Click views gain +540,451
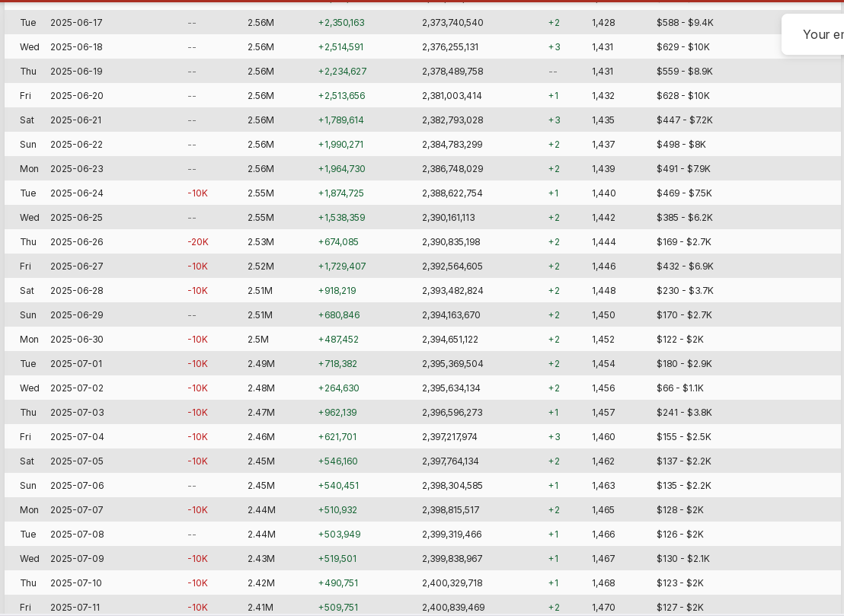This screenshot has height=616, width=844. coord(338,485)
